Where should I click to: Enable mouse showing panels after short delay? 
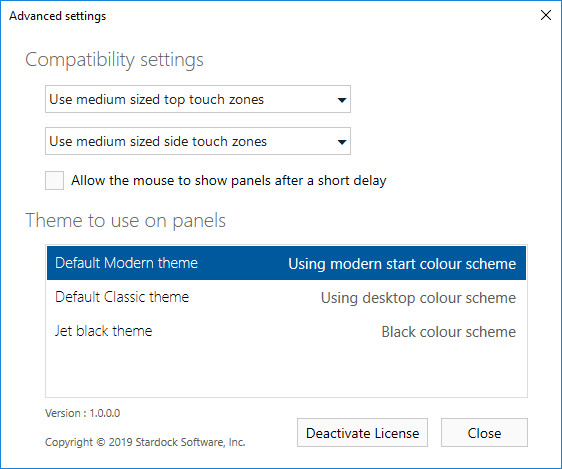(54, 180)
